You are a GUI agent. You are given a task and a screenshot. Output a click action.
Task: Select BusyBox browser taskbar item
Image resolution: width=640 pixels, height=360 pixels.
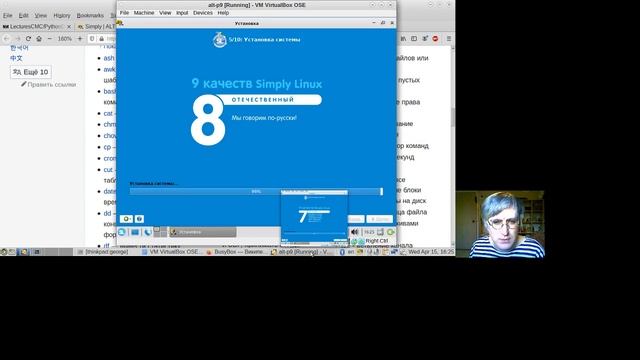[x=236, y=252]
